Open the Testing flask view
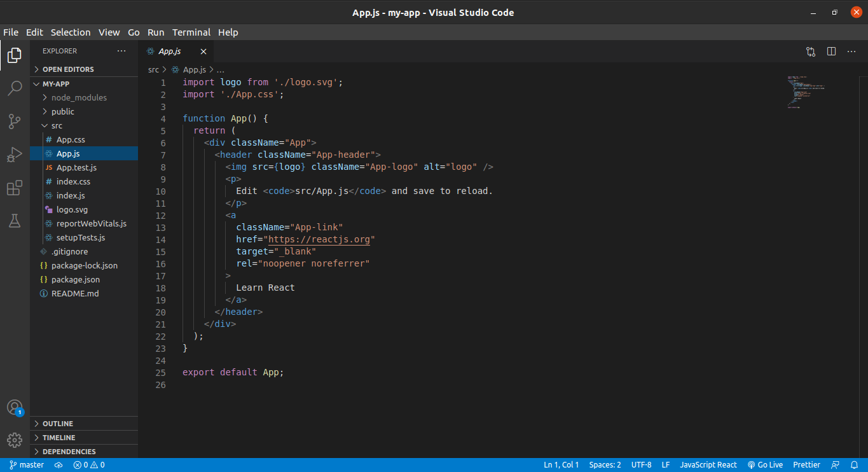Screen dimensions: 868x472 (x=15, y=221)
